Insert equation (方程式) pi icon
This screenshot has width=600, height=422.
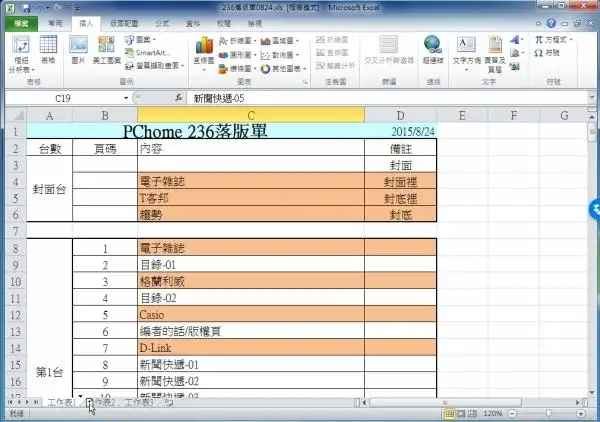point(553,39)
